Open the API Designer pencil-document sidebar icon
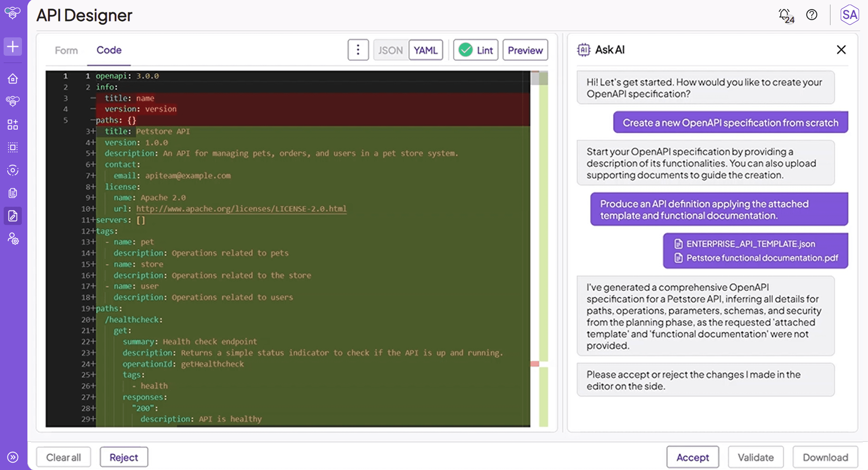Screen dimensions: 868x470 [13, 216]
